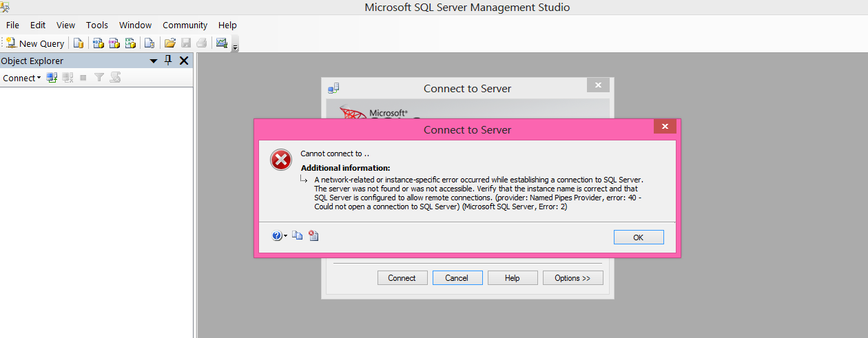
Task: Open the Activity Monitor icon in toolbar
Action: point(221,43)
